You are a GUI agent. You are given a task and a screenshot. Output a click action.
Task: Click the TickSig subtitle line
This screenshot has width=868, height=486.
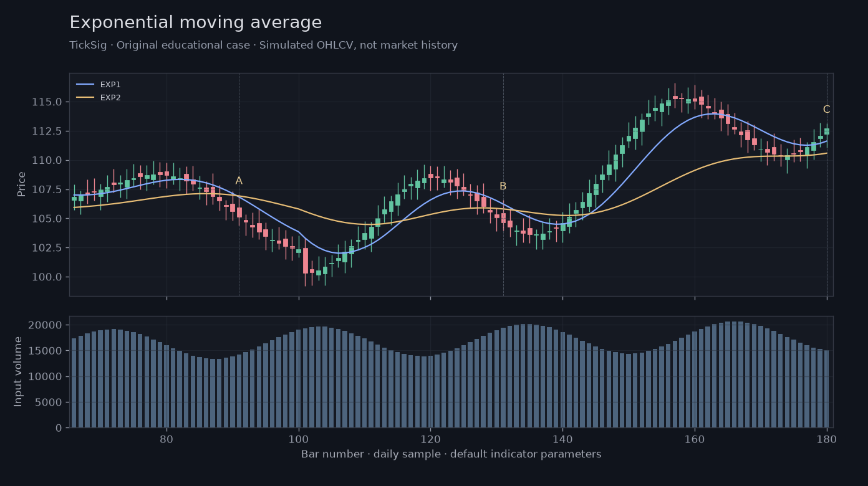(263, 45)
